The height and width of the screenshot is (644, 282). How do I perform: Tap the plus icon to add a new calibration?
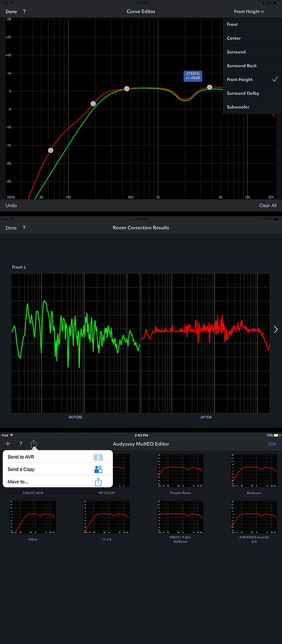point(8,444)
